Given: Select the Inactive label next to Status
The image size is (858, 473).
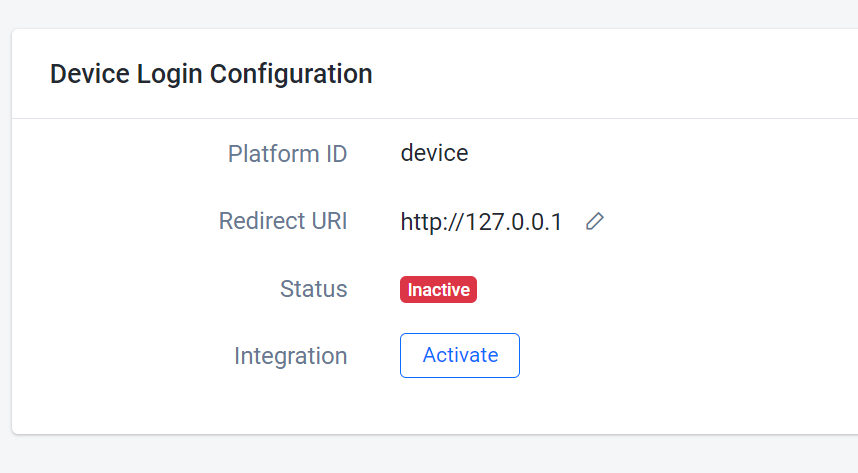Looking at the screenshot, I should [438, 289].
